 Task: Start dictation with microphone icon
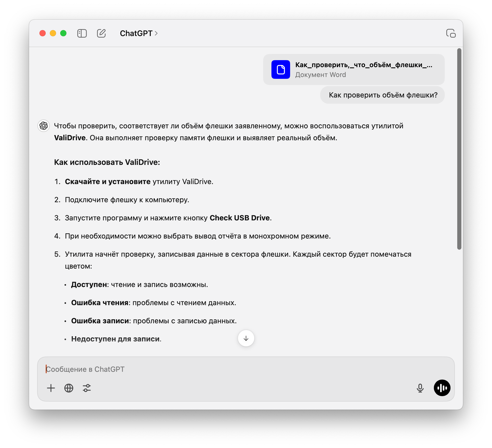pyautogui.click(x=420, y=388)
